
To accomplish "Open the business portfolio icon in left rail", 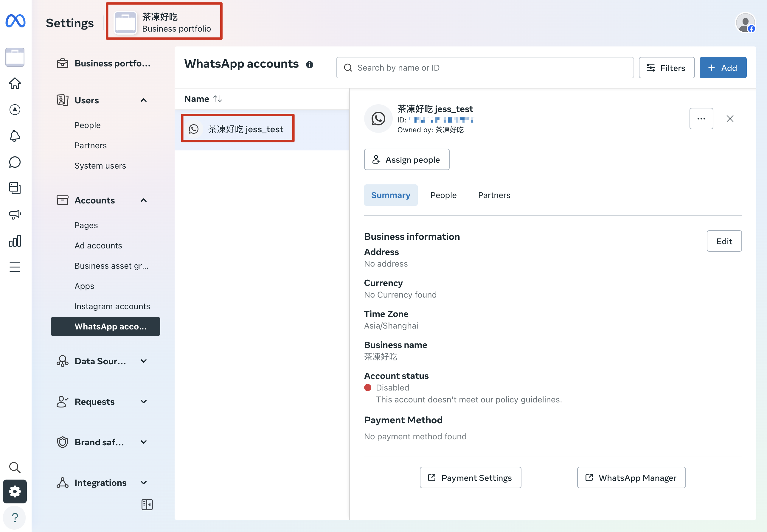I will [x=15, y=57].
